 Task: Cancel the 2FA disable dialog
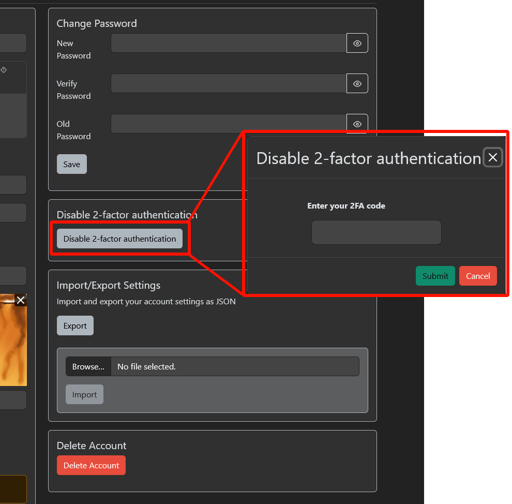pos(478,276)
